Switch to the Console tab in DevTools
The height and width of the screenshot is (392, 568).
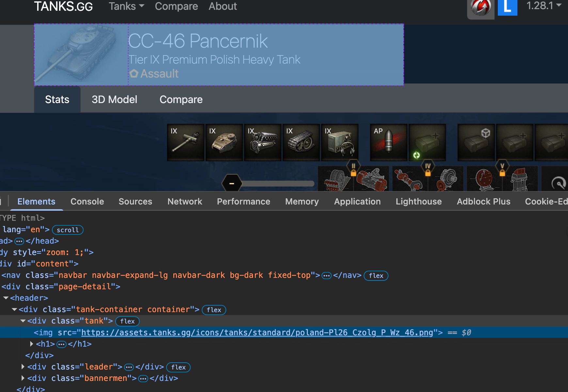(87, 202)
